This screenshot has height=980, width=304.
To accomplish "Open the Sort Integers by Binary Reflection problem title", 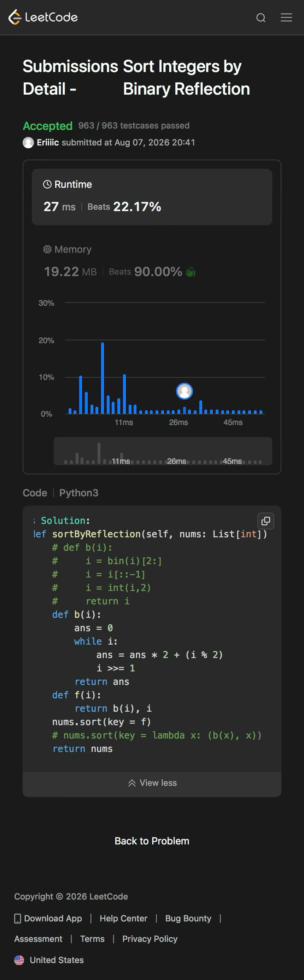I will [186, 78].
